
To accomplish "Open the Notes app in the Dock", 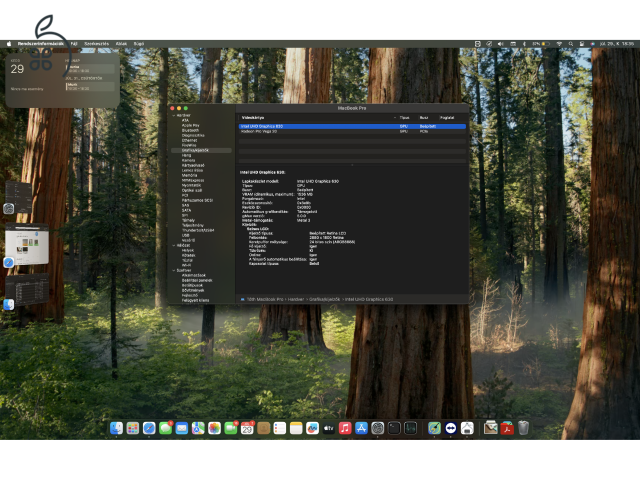I will click(296, 428).
